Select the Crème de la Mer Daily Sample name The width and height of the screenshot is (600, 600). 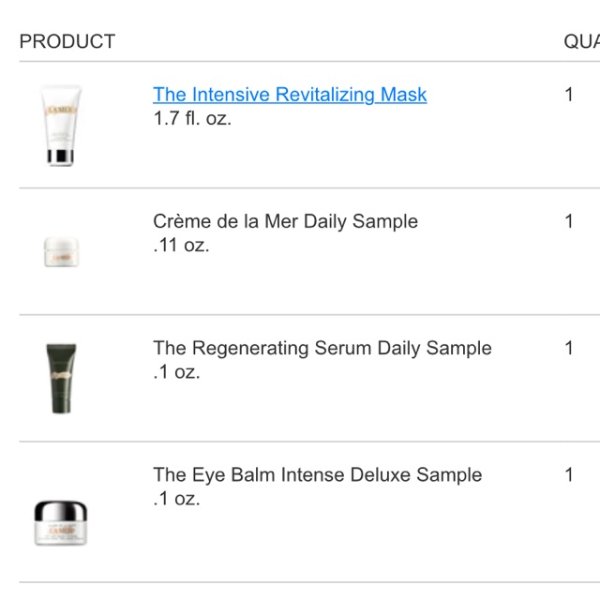[285, 221]
